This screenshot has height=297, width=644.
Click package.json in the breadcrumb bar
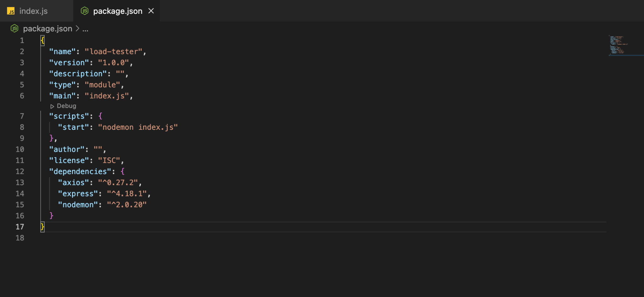tap(48, 29)
